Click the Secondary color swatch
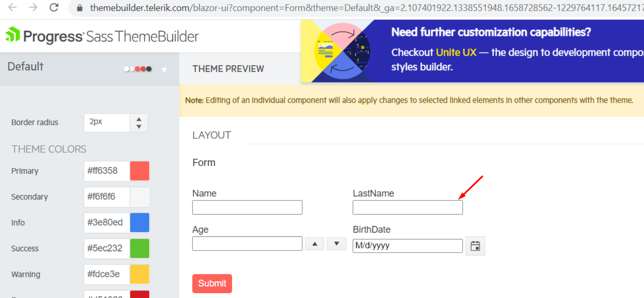The width and height of the screenshot is (644, 298). [139, 197]
